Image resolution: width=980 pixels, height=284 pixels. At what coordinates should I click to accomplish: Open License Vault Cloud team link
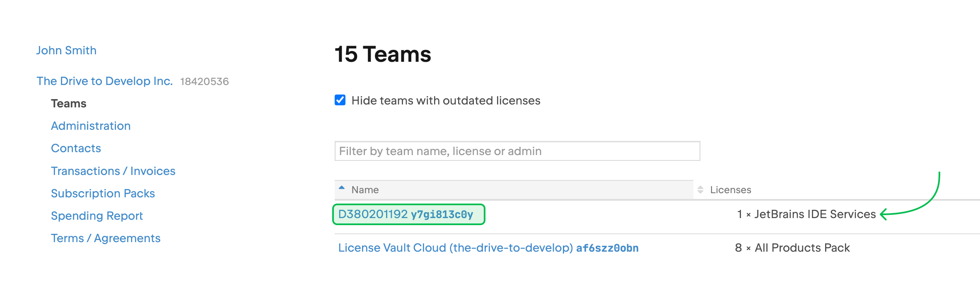click(456, 248)
